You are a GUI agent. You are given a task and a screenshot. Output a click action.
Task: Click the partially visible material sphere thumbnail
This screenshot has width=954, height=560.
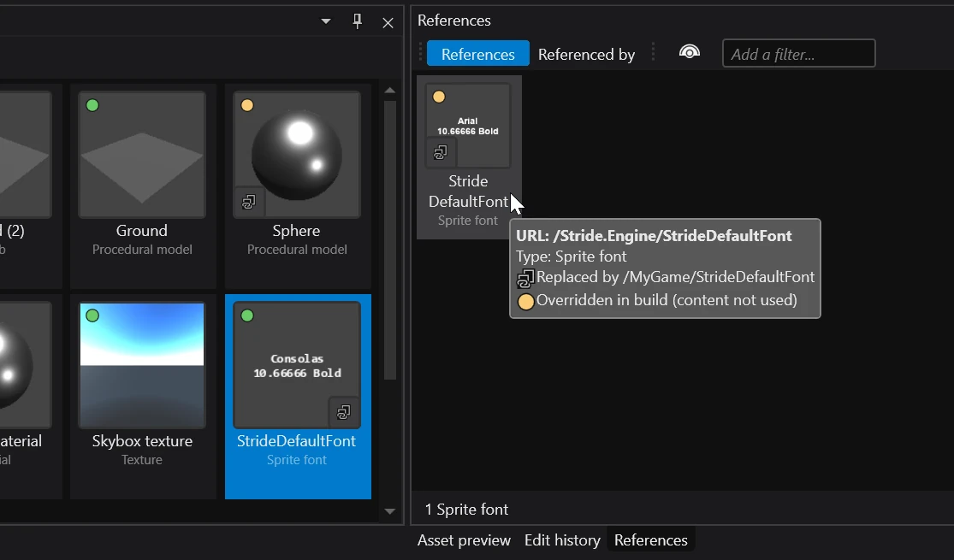(26, 365)
